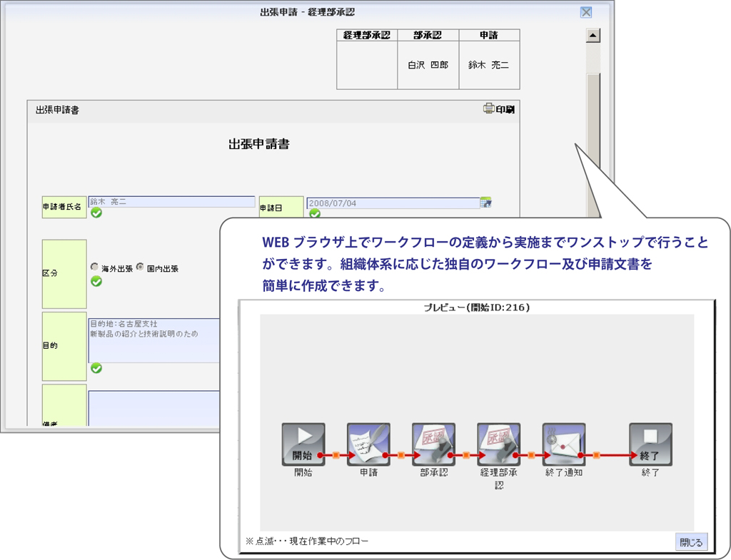The image size is (731, 560).
Task: Select the 終了 workflow node icon
Action: 650,444
